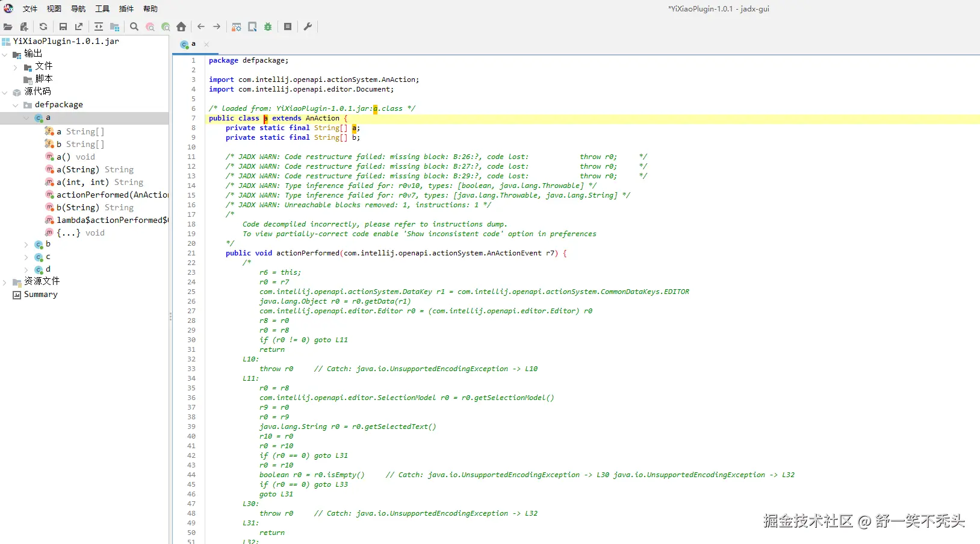Viewport: 980px width, 544px height.
Task: Close the 'a' editor tab
Action: (x=206, y=44)
